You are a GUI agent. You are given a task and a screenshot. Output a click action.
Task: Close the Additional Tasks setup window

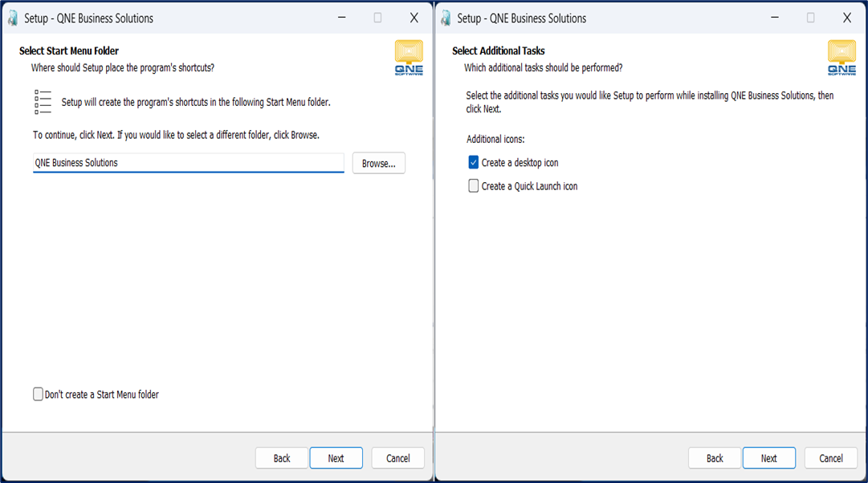click(x=847, y=18)
